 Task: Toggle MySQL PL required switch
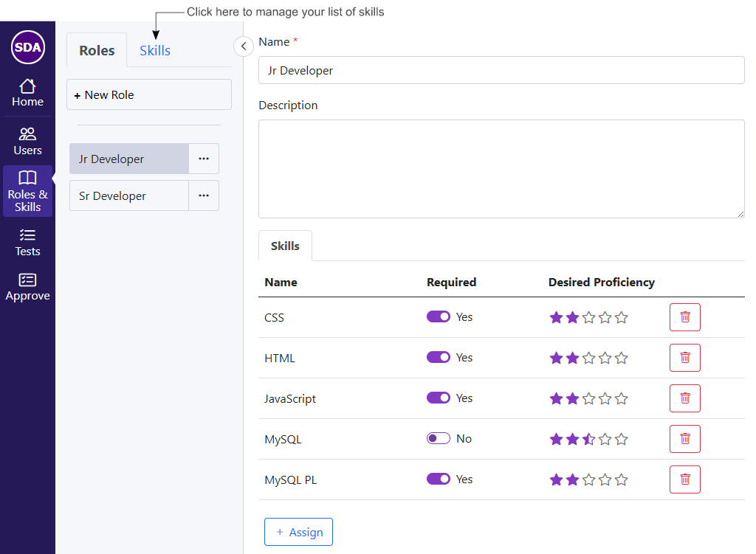coord(439,479)
